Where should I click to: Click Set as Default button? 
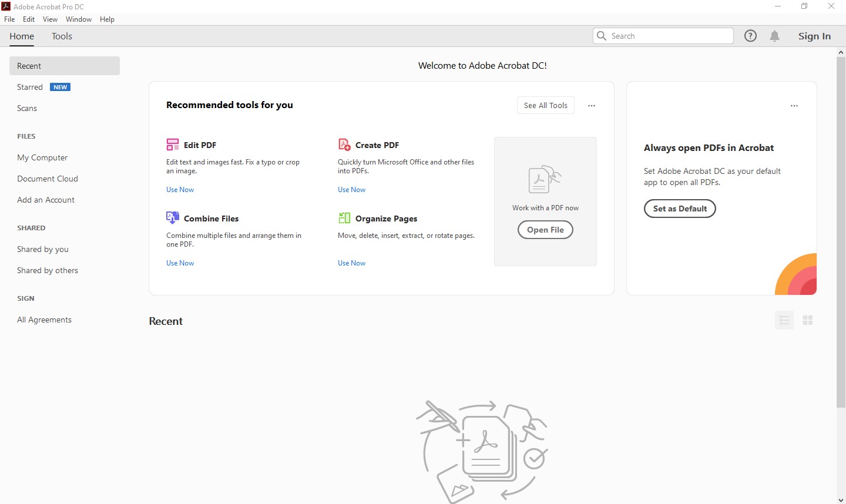point(680,209)
